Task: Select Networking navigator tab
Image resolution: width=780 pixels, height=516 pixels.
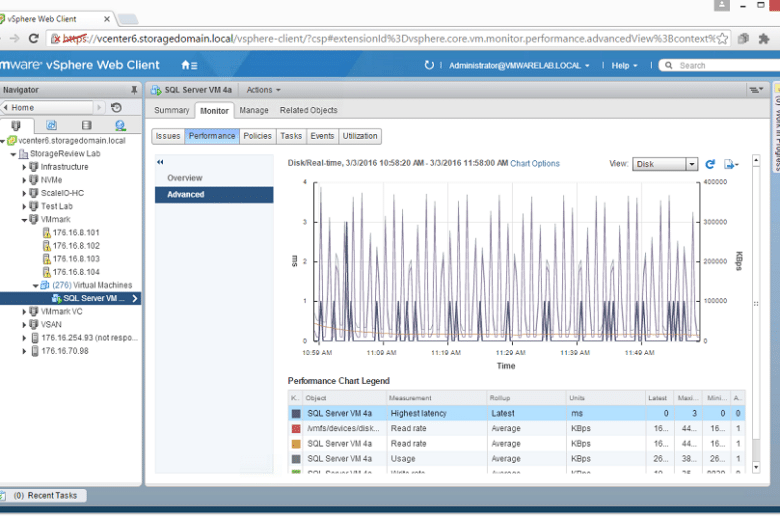Action: (120, 125)
